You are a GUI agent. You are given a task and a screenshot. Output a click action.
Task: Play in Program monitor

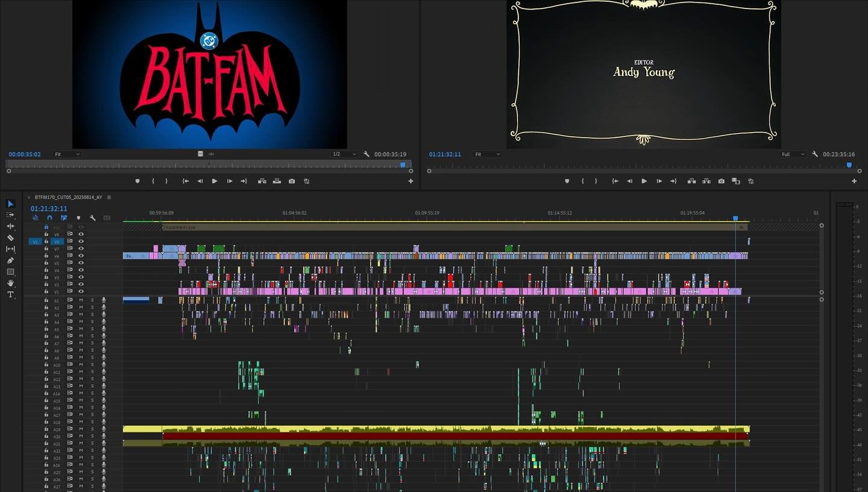pyautogui.click(x=644, y=181)
